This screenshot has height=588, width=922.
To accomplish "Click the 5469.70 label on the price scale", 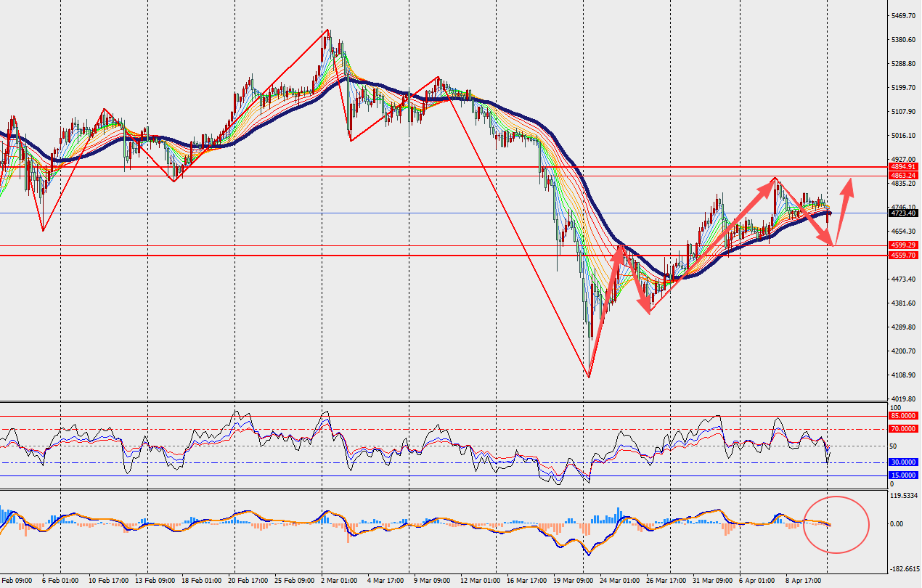I will pyautogui.click(x=905, y=16).
